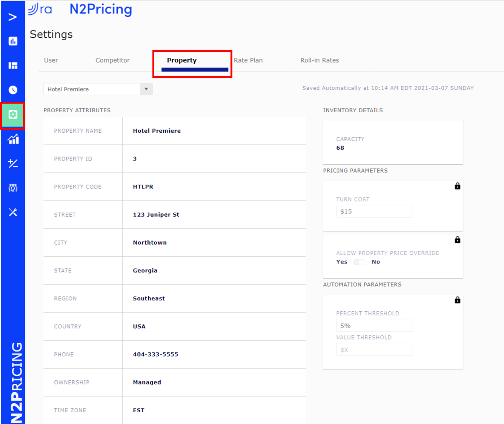Open the Hotel Premiere dropdown arrow
This screenshot has width=504, height=424.
point(146,89)
